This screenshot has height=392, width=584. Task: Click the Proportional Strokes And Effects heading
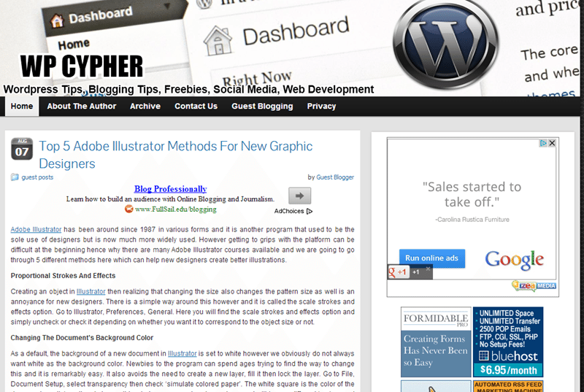tap(63, 276)
